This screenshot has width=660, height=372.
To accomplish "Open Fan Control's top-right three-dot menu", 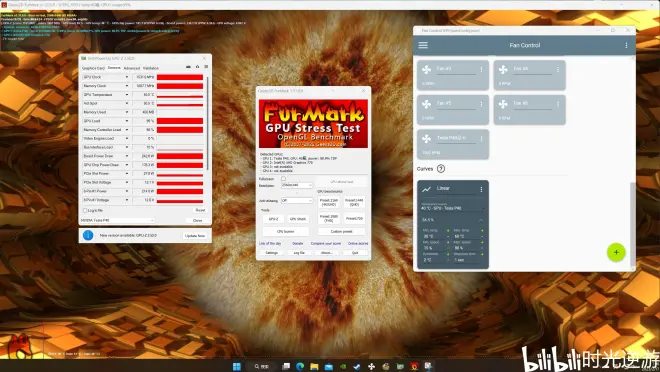I will click(x=626, y=45).
